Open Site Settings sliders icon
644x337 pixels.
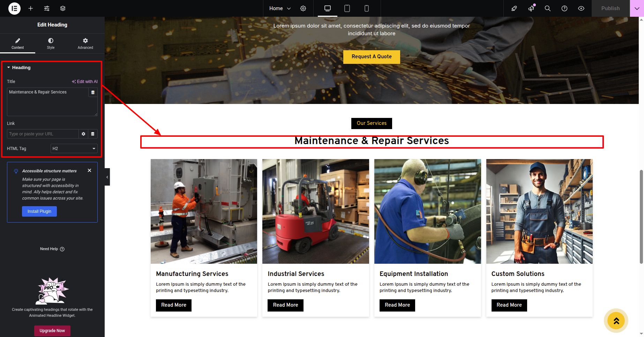(47, 8)
